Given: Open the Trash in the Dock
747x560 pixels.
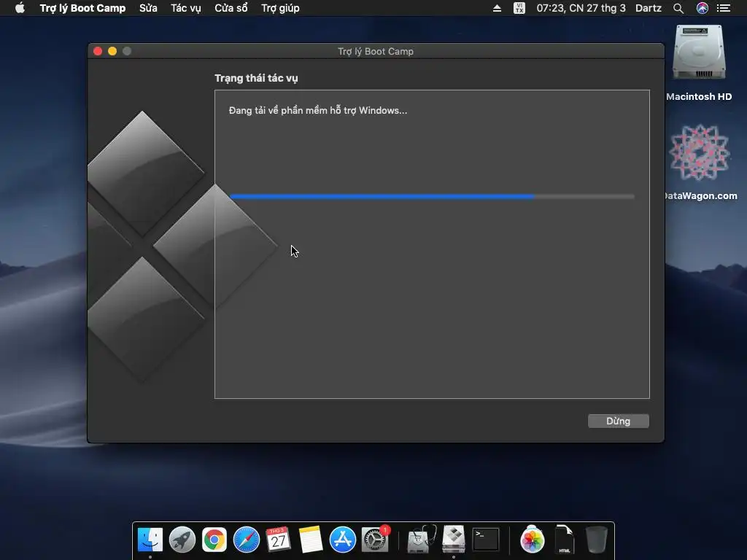Looking at the screenshot, I should [x=597, y=540].
